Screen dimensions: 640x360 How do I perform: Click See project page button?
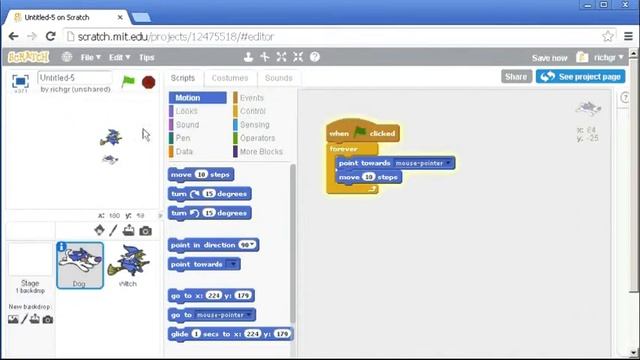(580, 77)
